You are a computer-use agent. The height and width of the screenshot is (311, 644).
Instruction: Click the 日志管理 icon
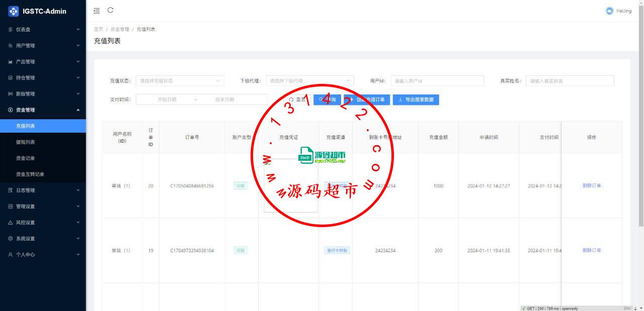click(11, 190)
